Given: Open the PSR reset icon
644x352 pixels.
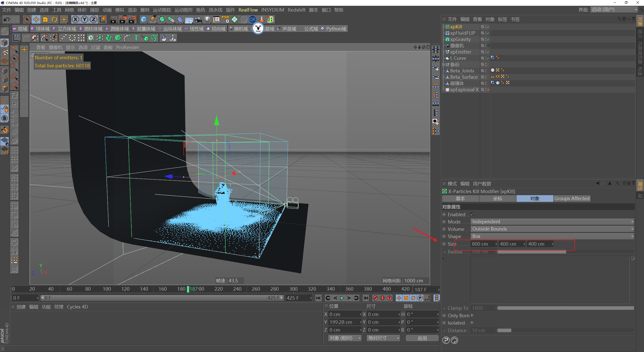Looking at the screenshot, I should point(225,19).
